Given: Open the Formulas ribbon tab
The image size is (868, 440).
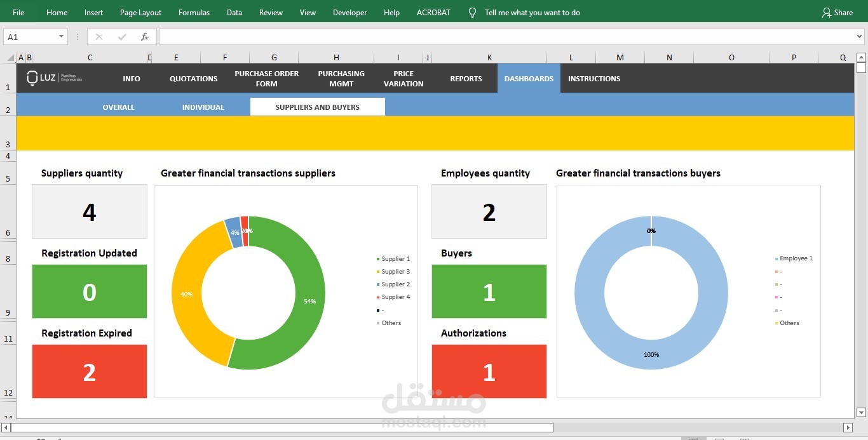Looking at the screenshot, I should click(194, 12).
